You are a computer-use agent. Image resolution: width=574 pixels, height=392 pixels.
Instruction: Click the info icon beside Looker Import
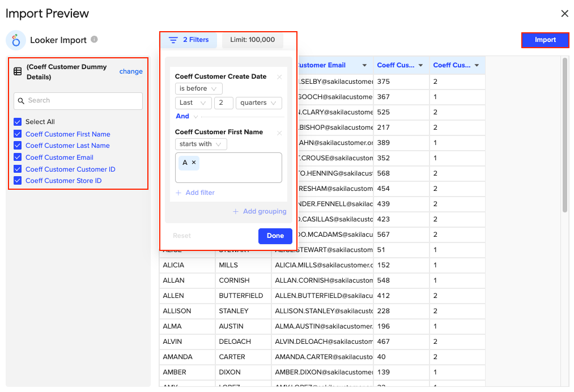[94, 40]
